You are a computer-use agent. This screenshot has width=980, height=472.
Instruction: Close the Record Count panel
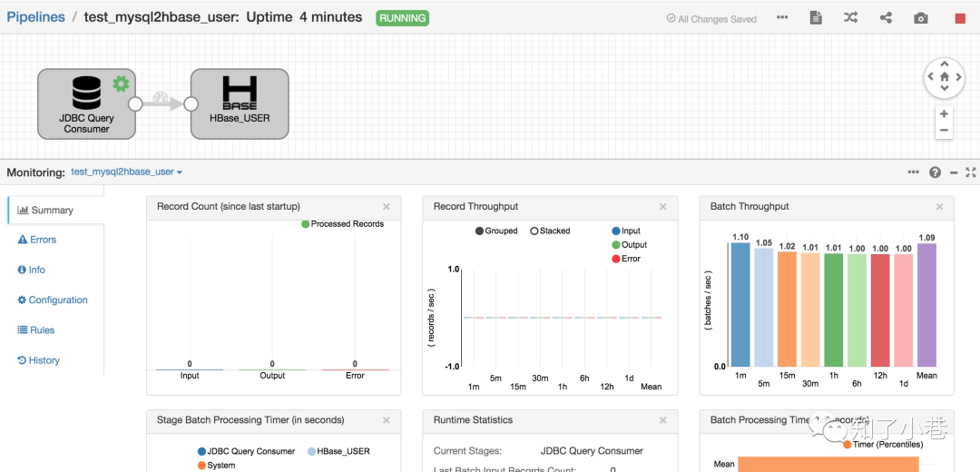pos(387,207)
